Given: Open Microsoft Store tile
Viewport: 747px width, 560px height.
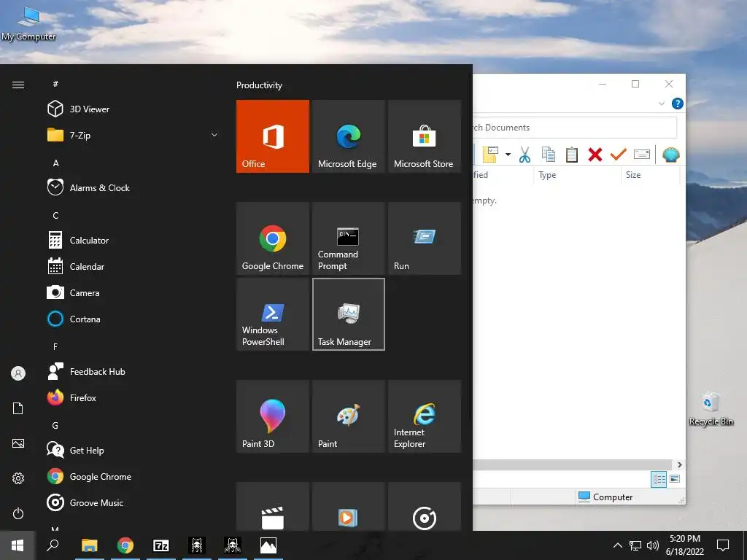Looking at the screenshot, I should [425, 136].
